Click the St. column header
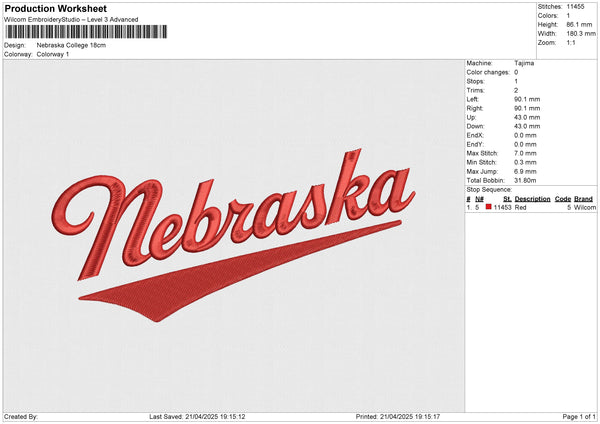The image size is (600, 424). (x=508, y=199)
